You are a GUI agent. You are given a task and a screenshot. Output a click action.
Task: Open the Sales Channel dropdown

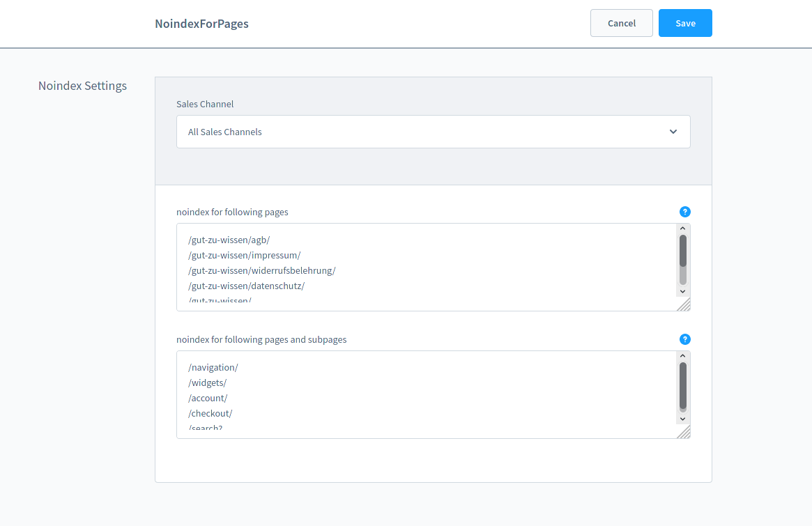click(433, 132)
